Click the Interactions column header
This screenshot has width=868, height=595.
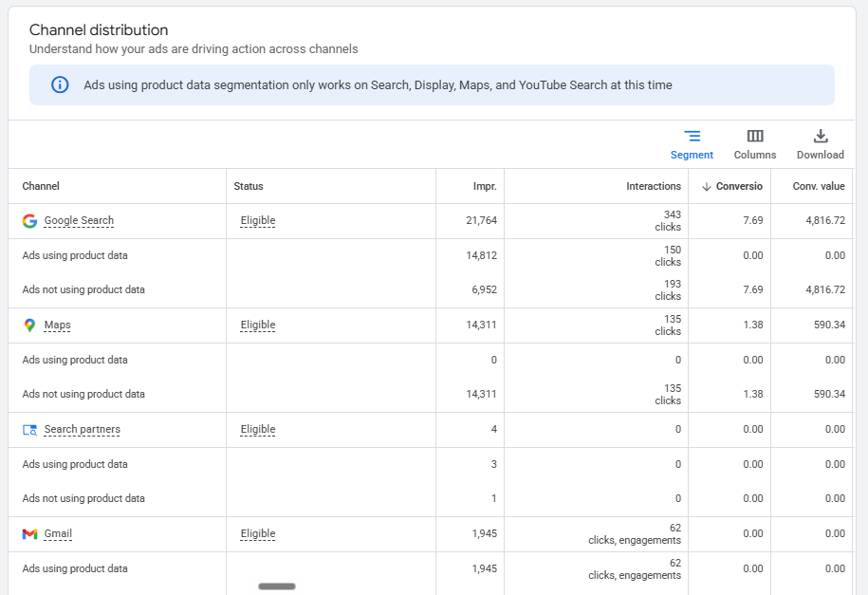654,186
